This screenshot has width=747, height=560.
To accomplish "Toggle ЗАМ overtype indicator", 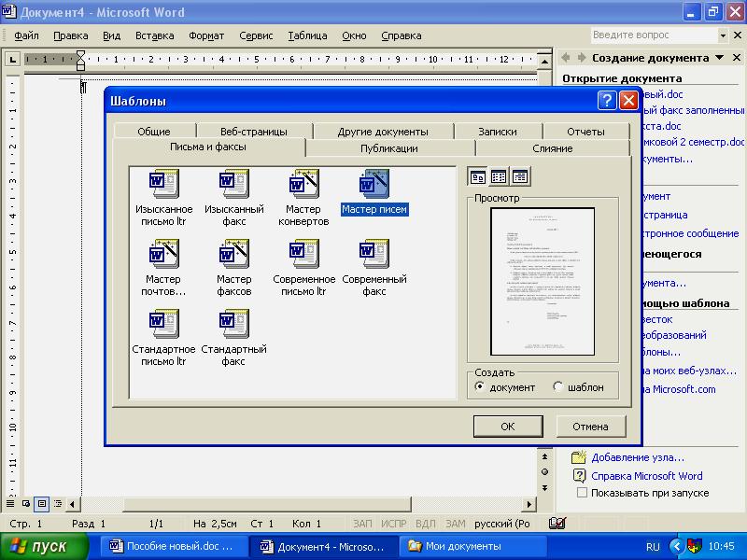I will [x=455, y=524].
